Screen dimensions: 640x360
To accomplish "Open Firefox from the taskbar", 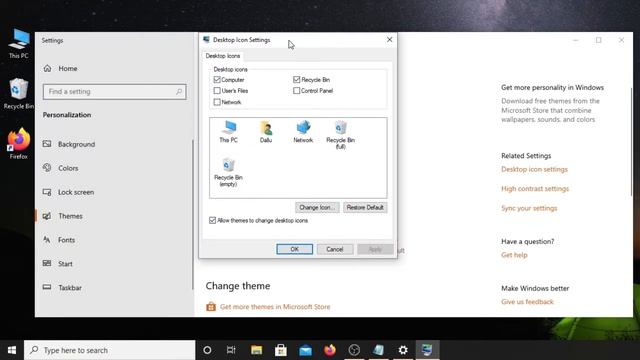I will click(x=330, y=350).
